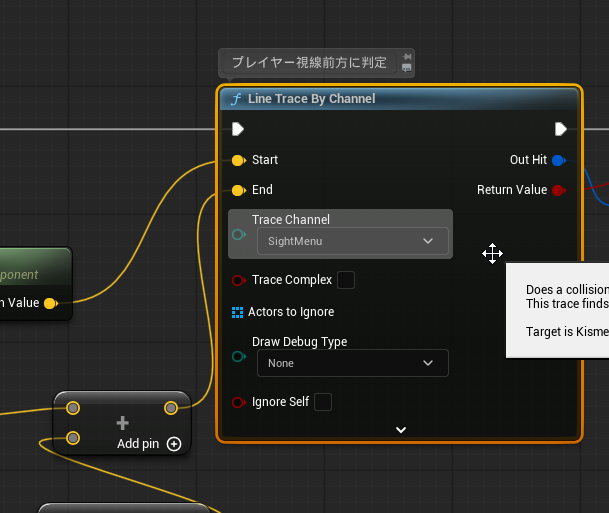Click the output execution pin of Line Trace

(560, 129)
